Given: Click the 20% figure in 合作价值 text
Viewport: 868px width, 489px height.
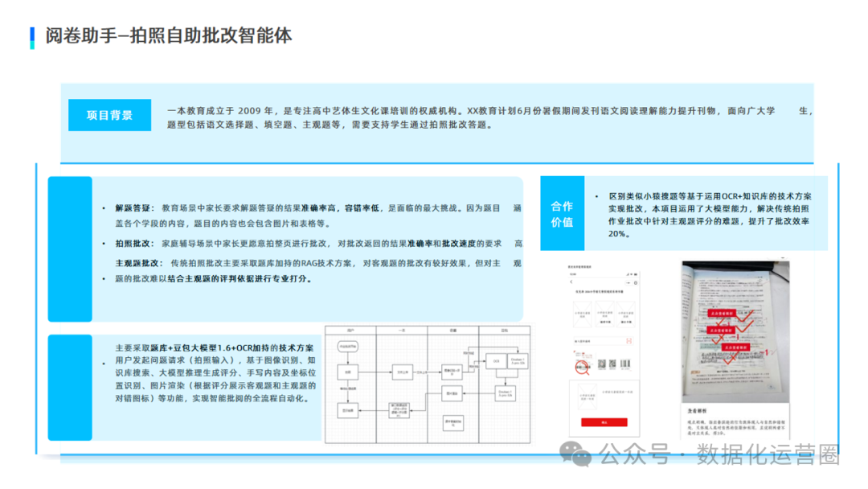Looking at the screenshot, I should (x=617, y=234).
